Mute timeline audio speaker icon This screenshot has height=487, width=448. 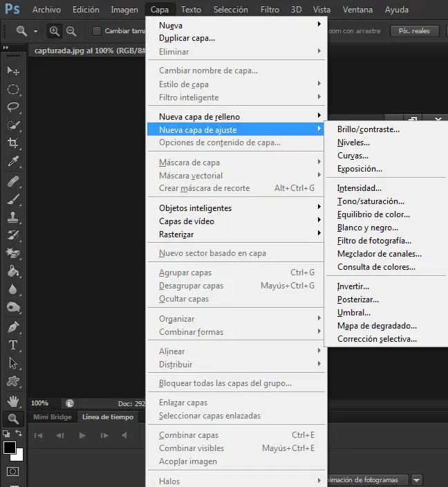[124, 435]
